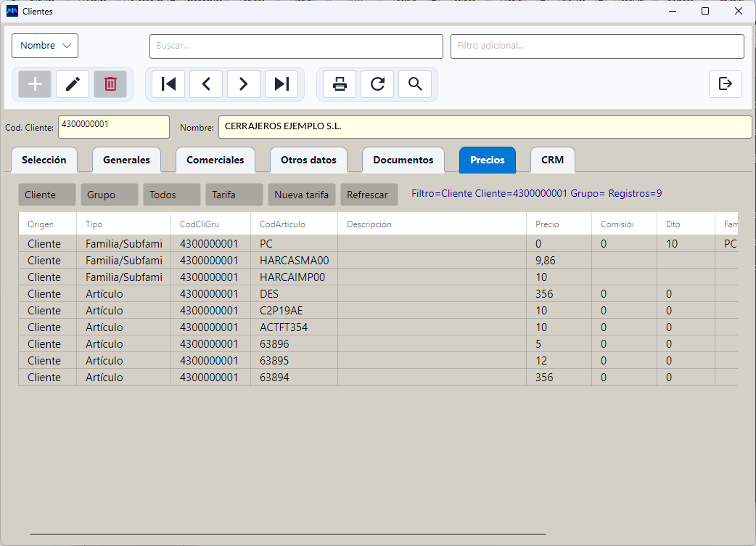This screenshot has width=756, height=546.
Task: Open the Generales tab
Action: 126,160
